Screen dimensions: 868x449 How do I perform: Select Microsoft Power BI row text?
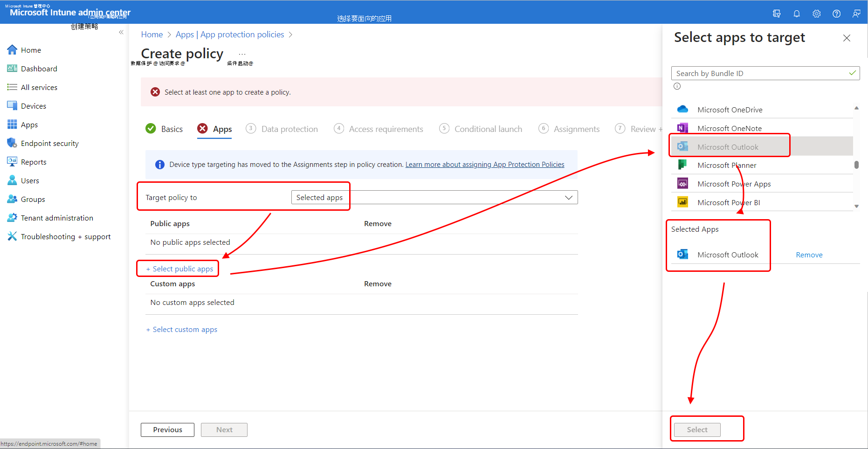729,202
